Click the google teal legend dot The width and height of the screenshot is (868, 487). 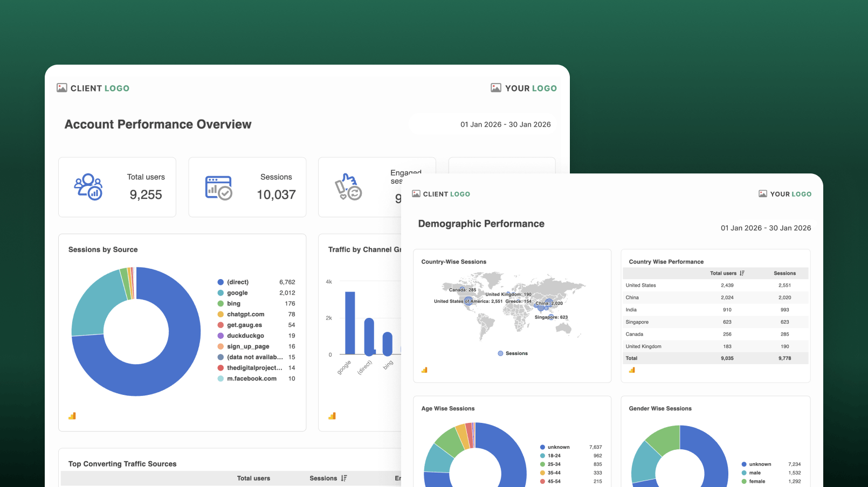[221, 293]
